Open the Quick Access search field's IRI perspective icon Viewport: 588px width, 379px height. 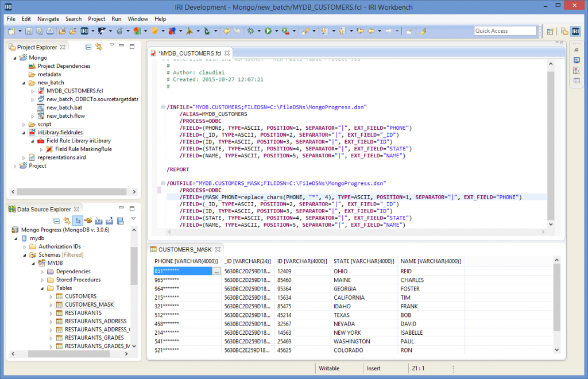(576, 31)
